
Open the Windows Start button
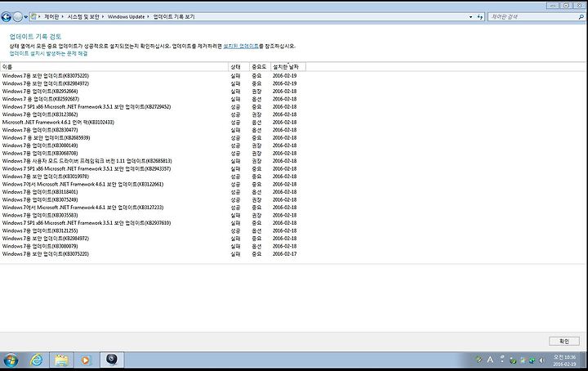pyautogui.click(x=10, y=360)
